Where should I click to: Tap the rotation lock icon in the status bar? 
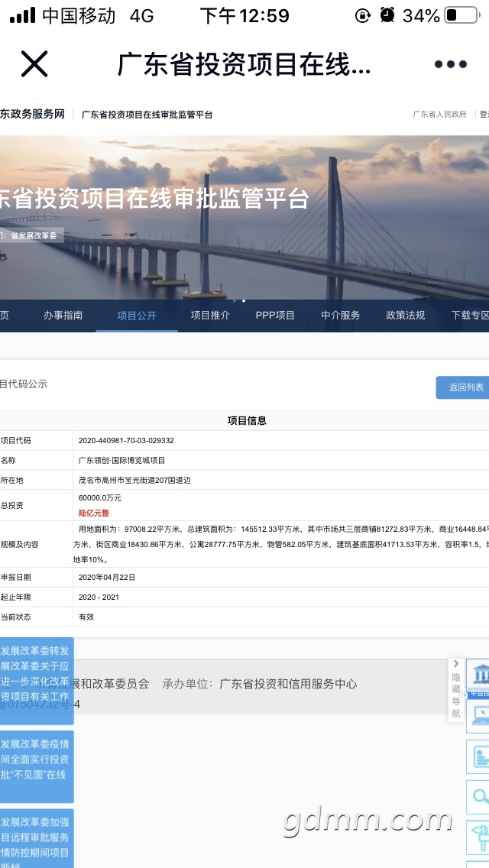[363, 15]
